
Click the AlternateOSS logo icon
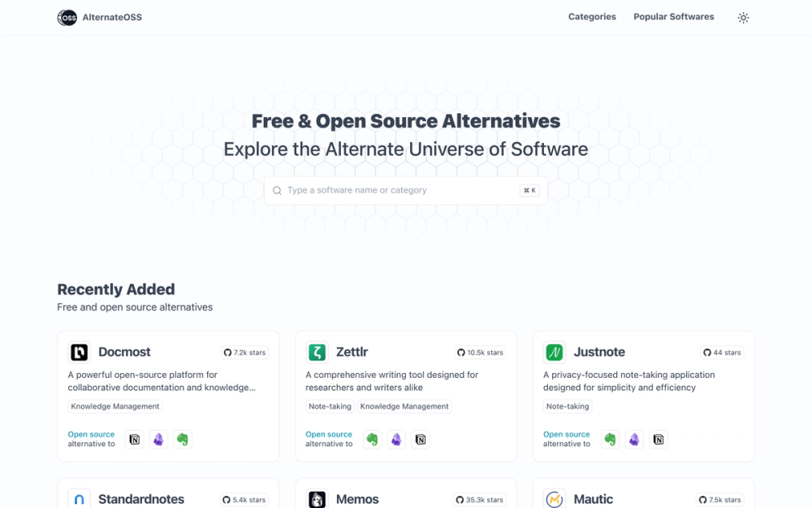(67, 18)
